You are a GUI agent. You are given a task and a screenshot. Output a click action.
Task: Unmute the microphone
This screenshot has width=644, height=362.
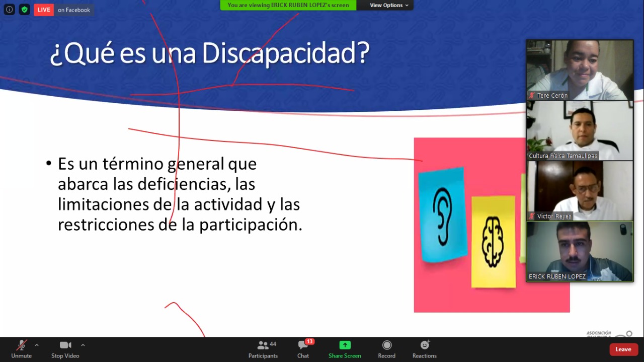21,349
